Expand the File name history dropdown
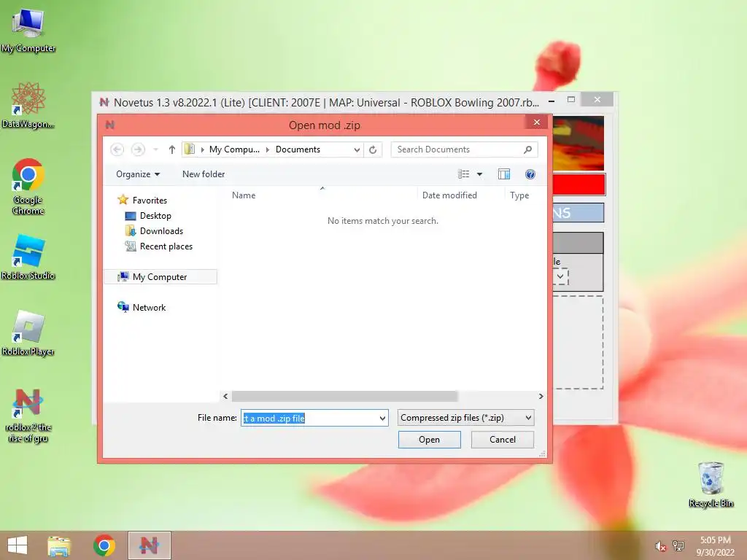 click(x=382, y=418)
